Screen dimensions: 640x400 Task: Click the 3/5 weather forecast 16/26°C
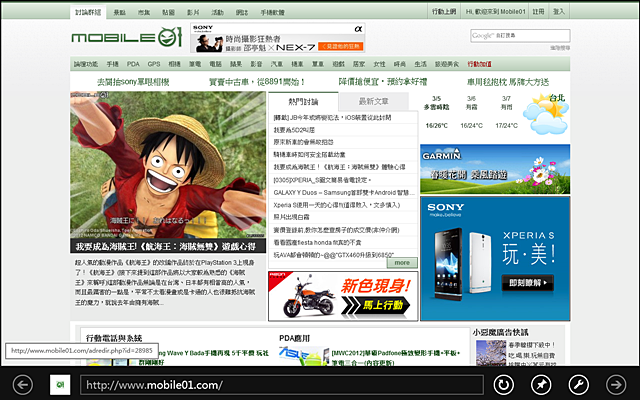(x=436, y=126)
